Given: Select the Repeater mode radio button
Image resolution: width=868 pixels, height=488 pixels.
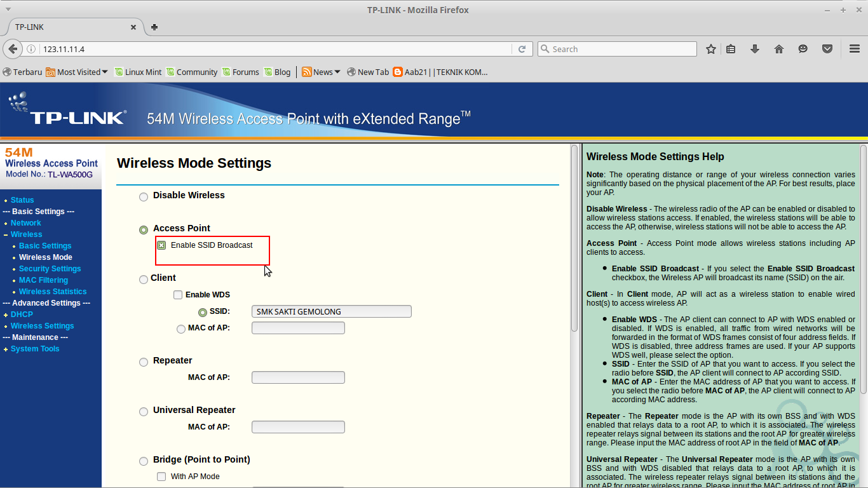Looking at the screenshot, I should (144, 362).
